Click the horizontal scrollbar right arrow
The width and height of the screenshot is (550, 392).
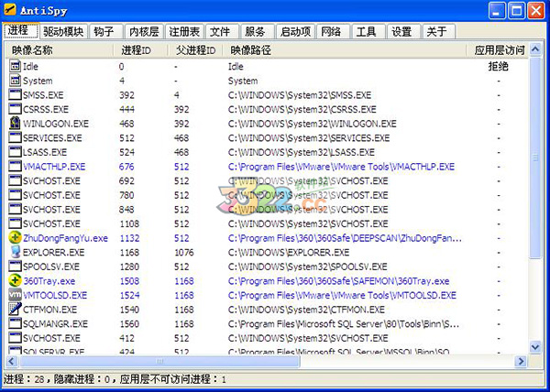point(521,361)
